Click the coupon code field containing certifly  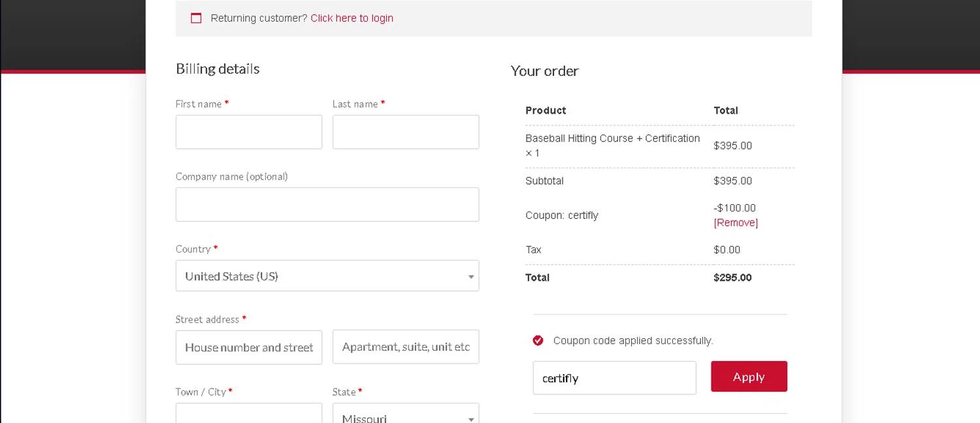tap(614, 378)
